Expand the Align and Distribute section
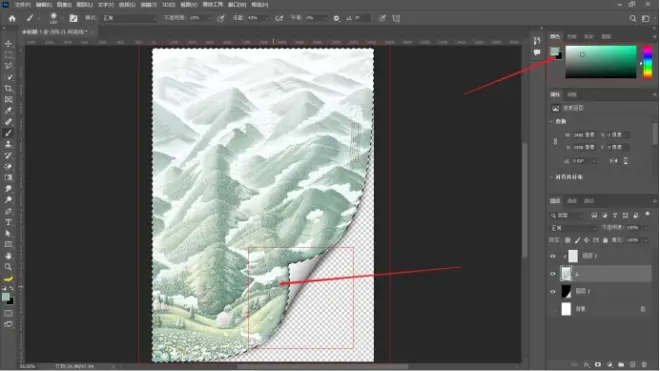Viewport: 660px width, 371px height. tap(551, 177)
